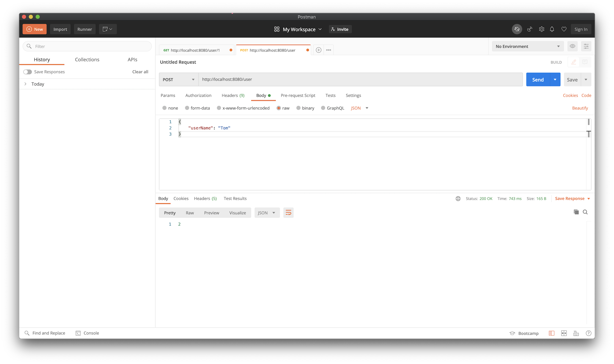Click the three-dot overflow menu icon
Viewport: 614px width, 364px height.
[329, 50]
